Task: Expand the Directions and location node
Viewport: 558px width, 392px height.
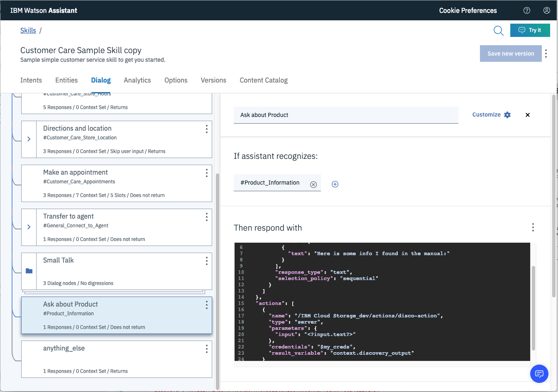Action: [29, 139]
